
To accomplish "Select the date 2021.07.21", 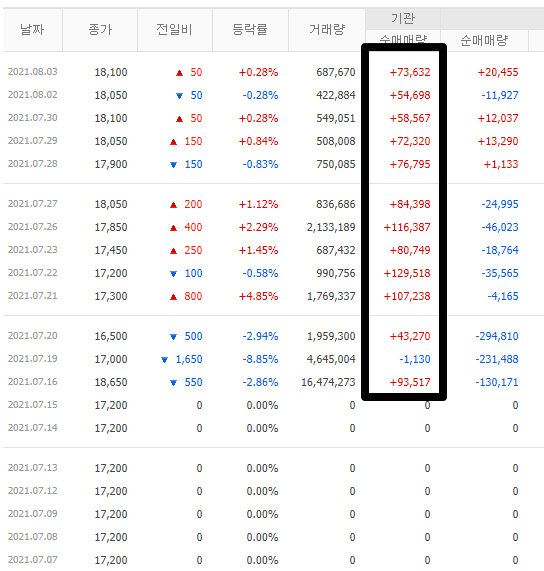I will click(x=33, y=295).
